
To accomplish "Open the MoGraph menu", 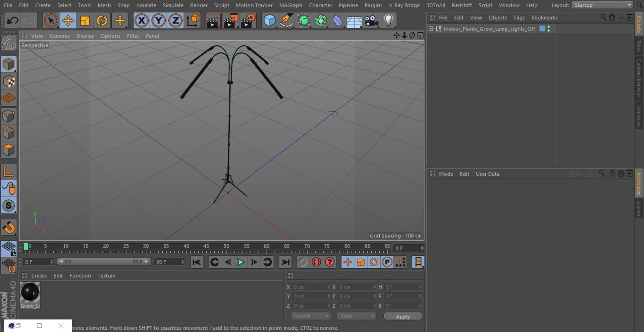I will click(290, 5).
